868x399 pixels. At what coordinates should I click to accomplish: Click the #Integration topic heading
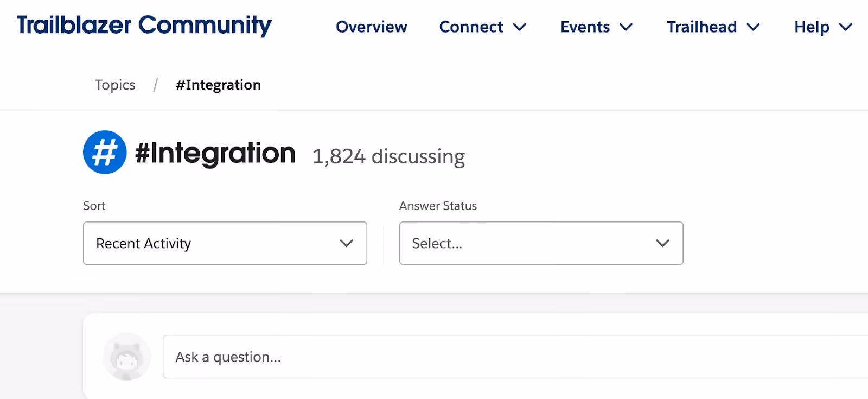click(215, 154)
